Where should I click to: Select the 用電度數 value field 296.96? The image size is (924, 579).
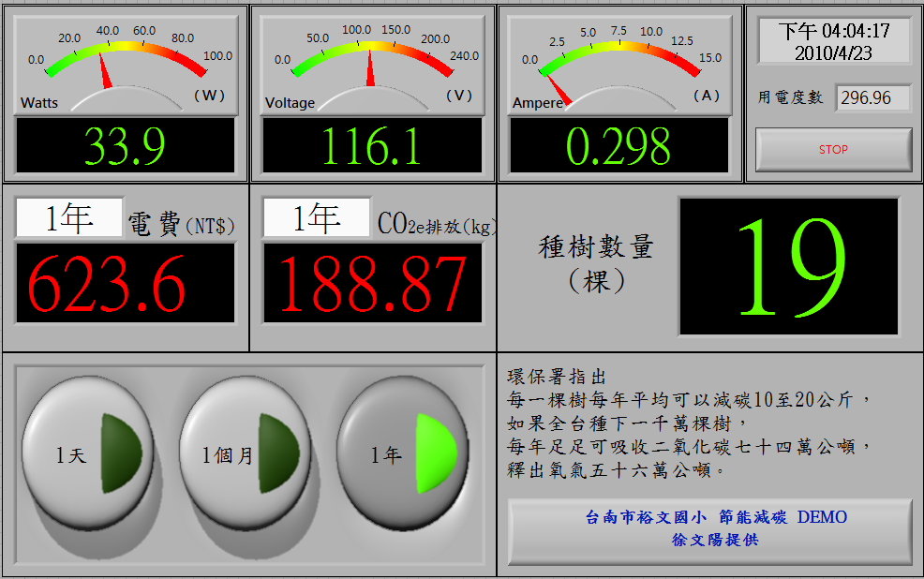pos(873,97)
